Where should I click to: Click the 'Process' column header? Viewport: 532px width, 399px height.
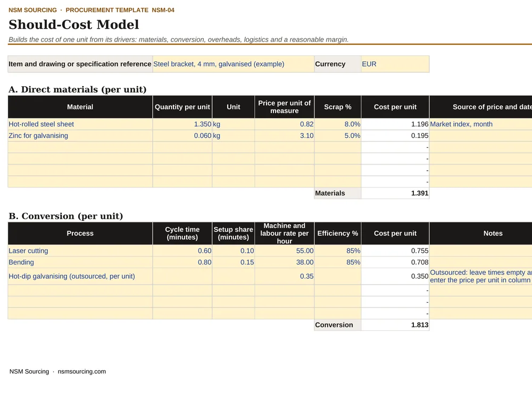click(x=80, y=234)
